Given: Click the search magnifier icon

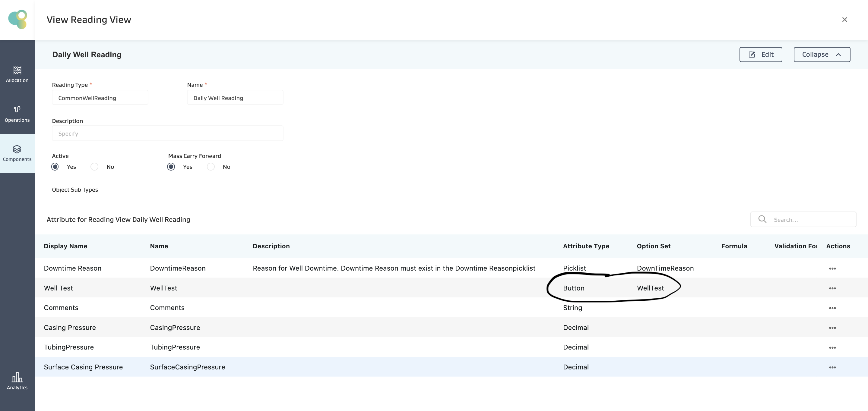Looking at the screenshot, I should (x=762, y=219).
